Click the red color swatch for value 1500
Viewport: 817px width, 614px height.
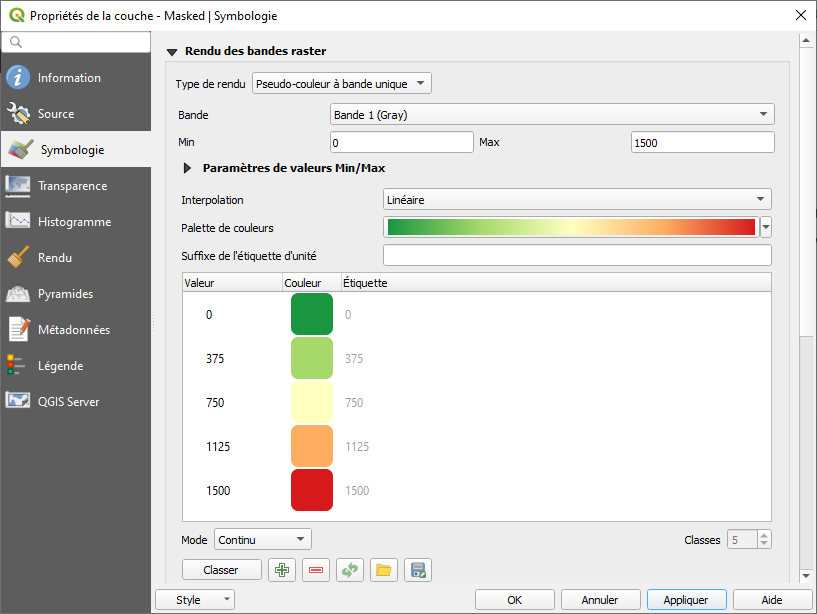pyautogui.click(x=311, y=490)
